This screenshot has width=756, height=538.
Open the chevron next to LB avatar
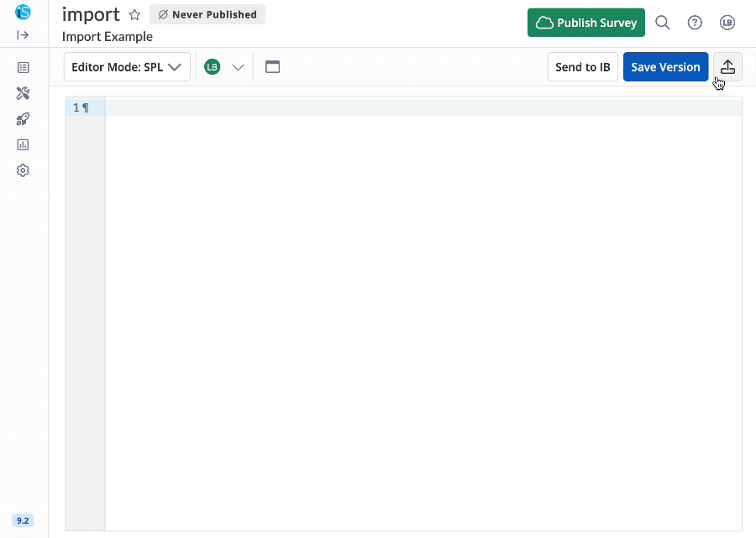coord(238,65)
